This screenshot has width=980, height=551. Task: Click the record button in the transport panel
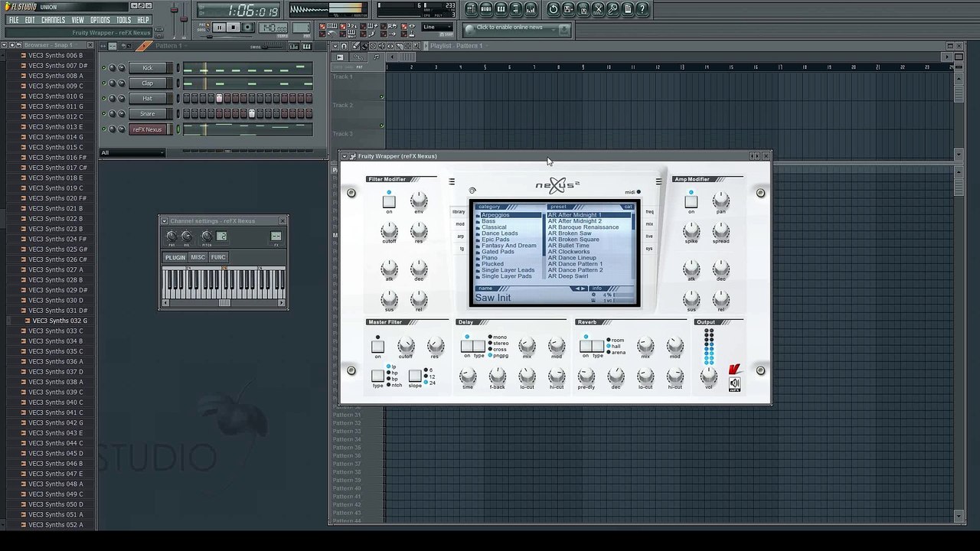(x=248, y=28)
